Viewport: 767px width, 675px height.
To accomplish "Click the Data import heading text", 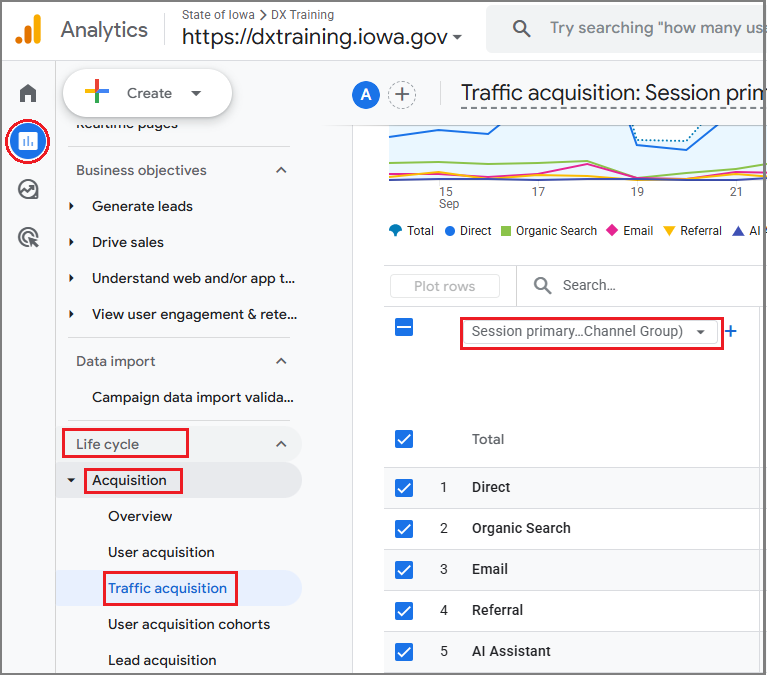I will (x=115, y=361).
